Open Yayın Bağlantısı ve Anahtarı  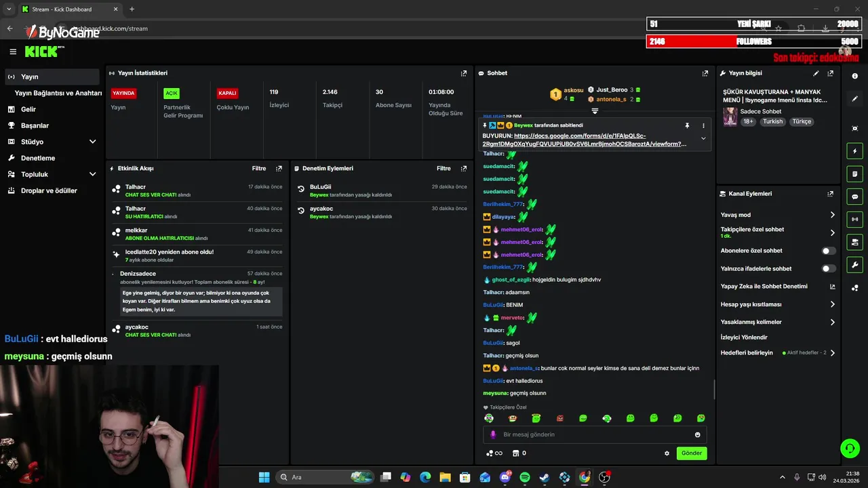[x=58, y=93]
